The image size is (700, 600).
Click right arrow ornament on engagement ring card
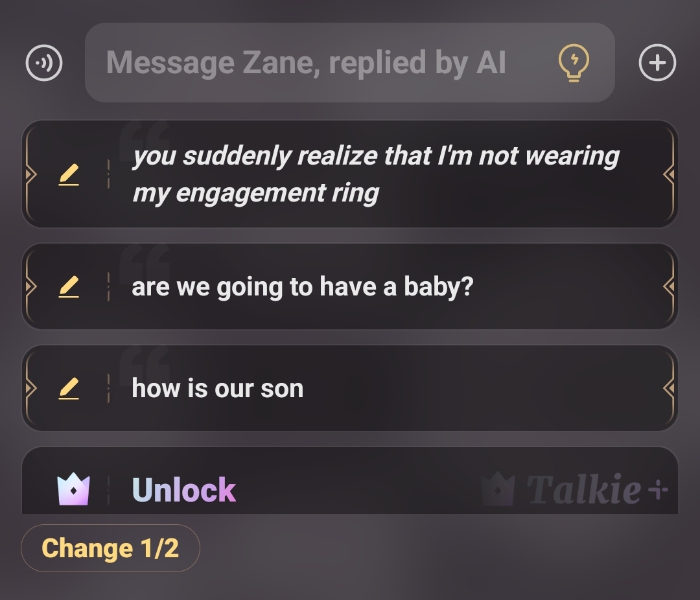pyautogui.click(x=670, y=175)
